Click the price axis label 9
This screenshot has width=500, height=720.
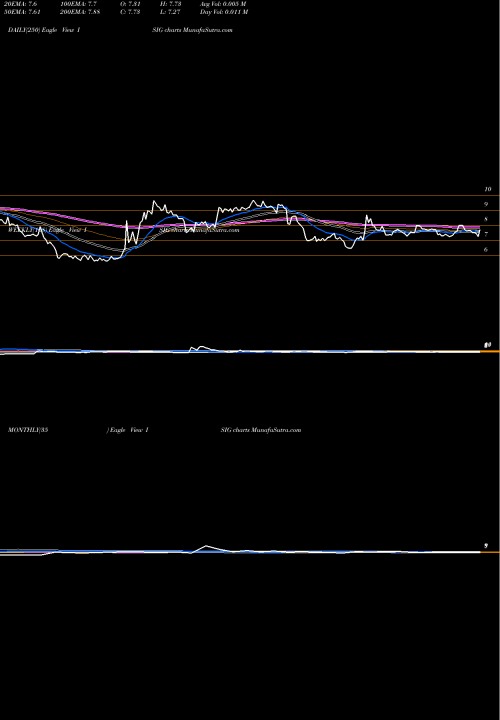pos(486,204)
